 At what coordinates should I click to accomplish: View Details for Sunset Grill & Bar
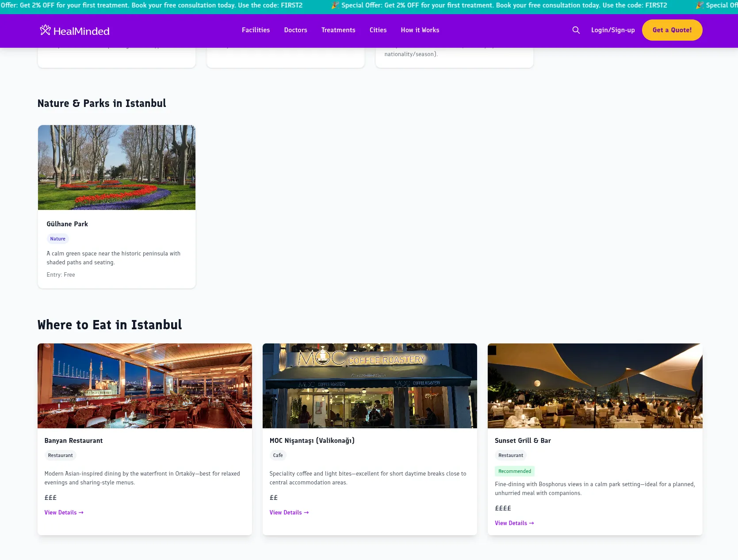[514, 523]
